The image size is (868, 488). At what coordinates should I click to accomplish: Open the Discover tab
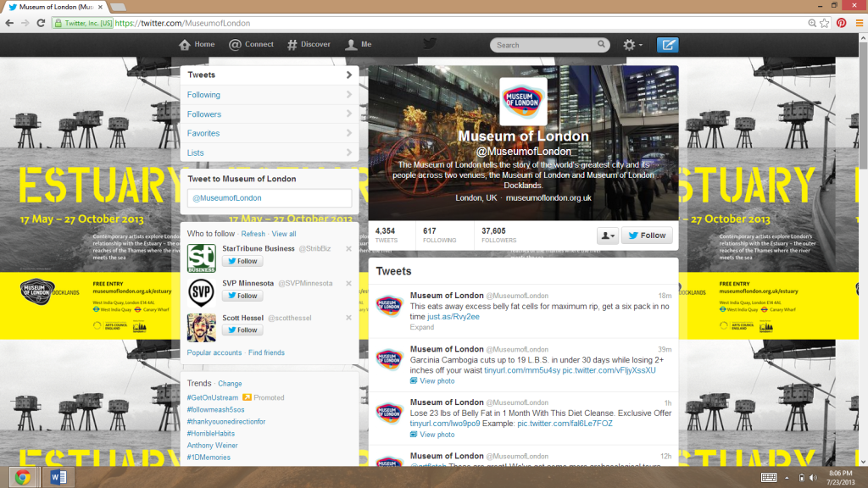pos(309,44)
